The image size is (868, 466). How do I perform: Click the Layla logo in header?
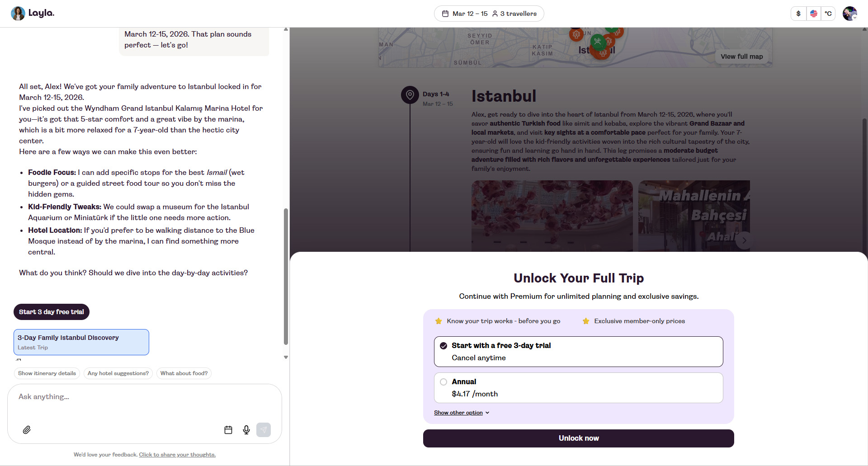click(x=33, y=13)
